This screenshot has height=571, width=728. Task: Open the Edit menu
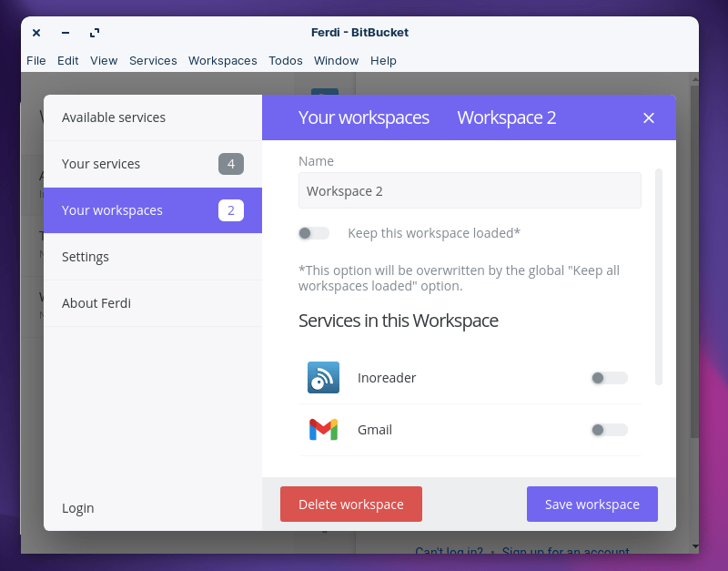(x=67, y=60)
